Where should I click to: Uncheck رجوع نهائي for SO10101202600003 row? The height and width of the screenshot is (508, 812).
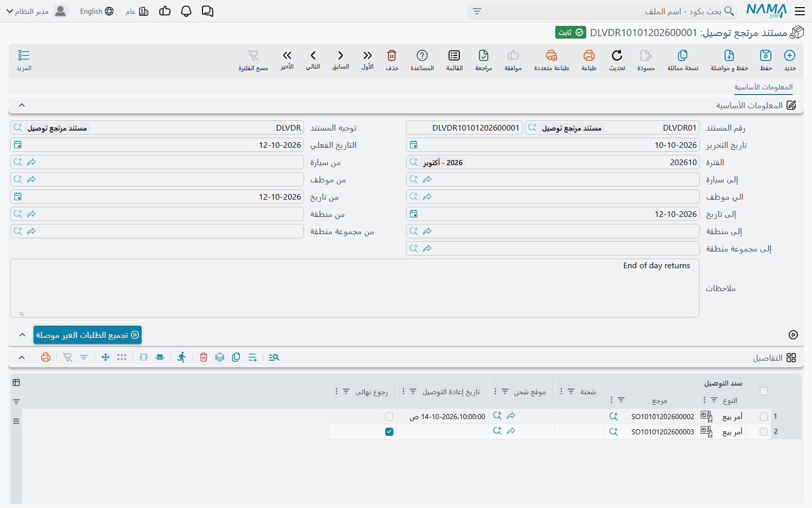[x=389, y=432]
